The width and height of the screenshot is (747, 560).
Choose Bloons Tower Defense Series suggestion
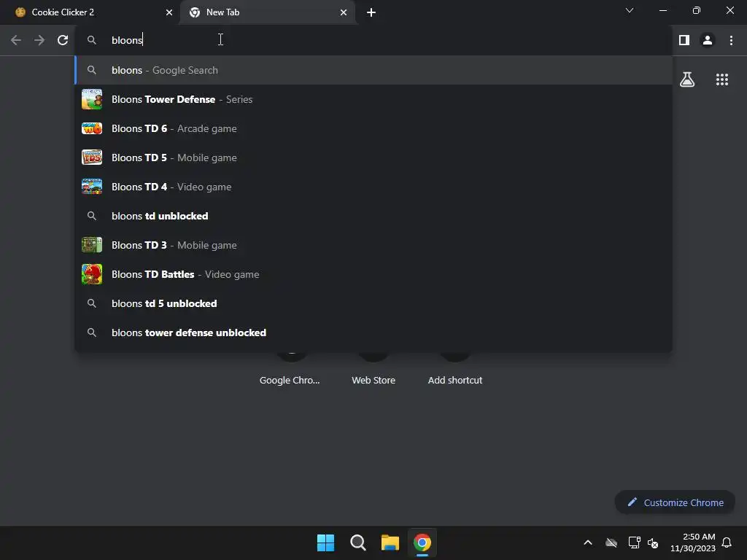(373, 99)
